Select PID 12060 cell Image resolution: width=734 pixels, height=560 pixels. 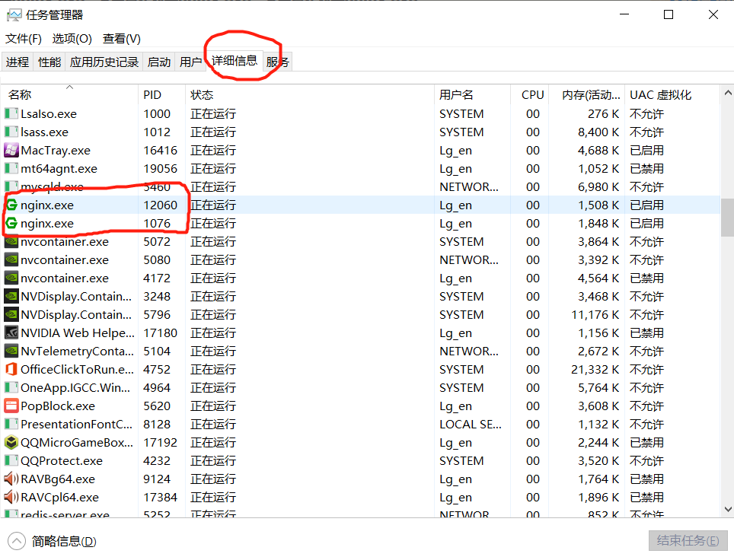160,205
